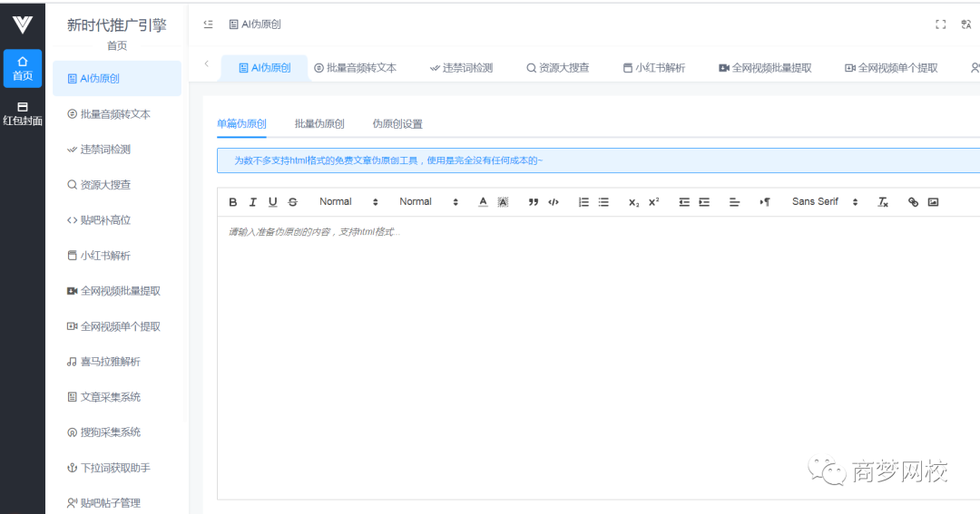
Task: Select the 全网视频单个提取 top tab
Action: (x=891, y=68)
